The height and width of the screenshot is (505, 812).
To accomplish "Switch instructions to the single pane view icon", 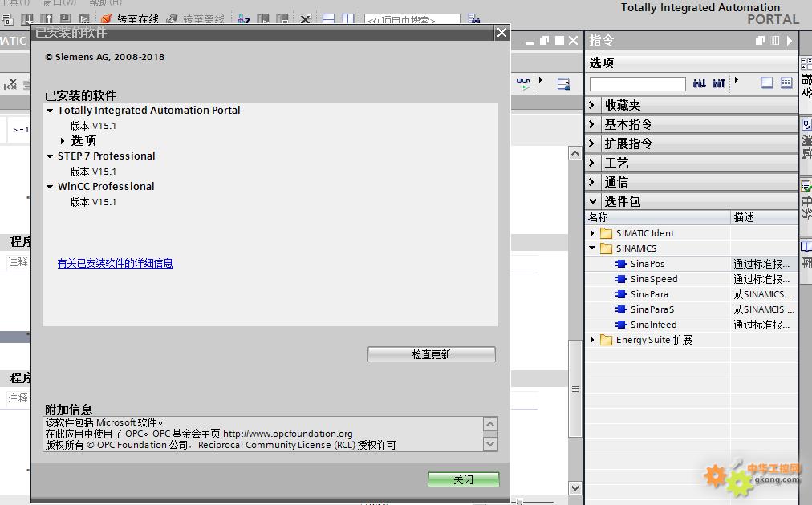I will pyautogui.click(x=767, y=83).
